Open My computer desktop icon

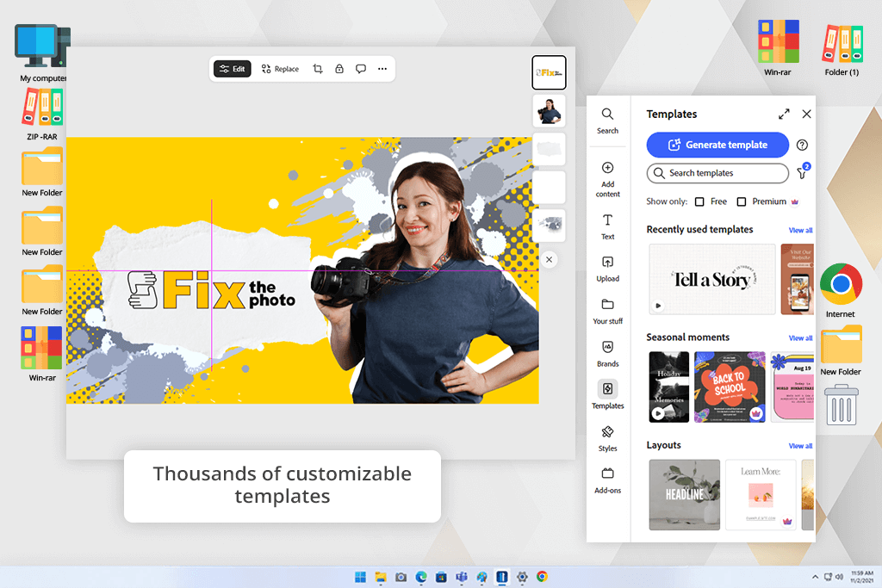[x=43, y=53]
